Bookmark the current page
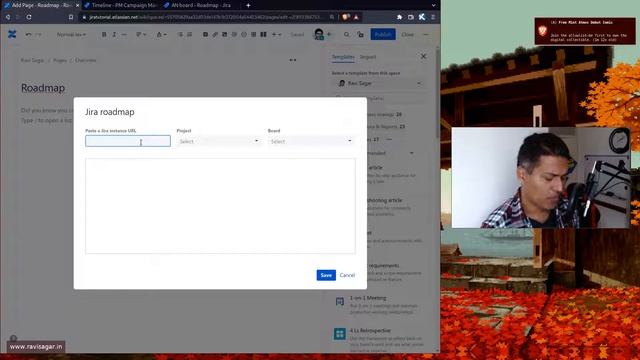 (x=71, y=17)
